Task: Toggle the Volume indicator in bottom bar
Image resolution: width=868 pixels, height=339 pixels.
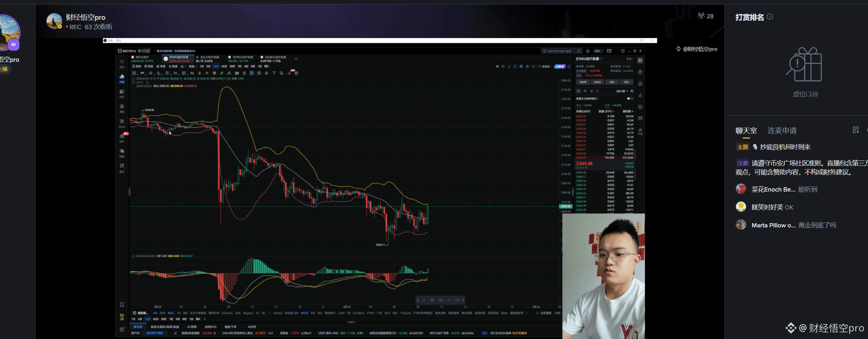Action: click(x=278, y=313)
